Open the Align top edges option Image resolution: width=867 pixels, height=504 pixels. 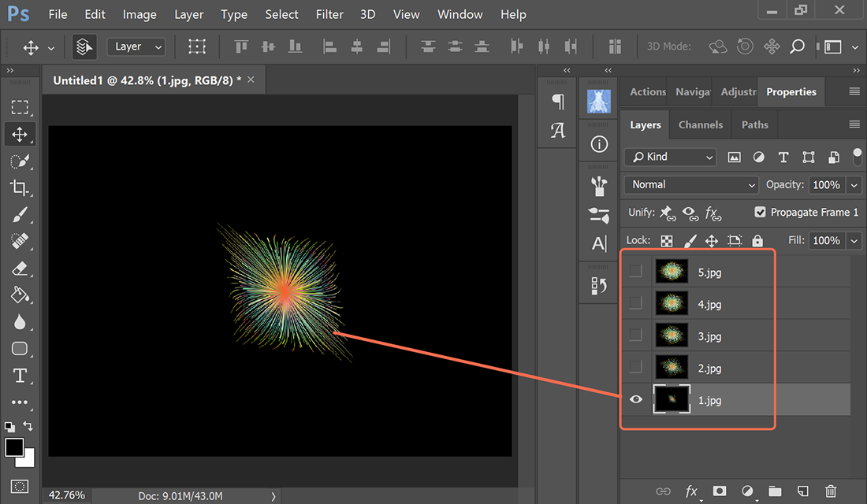[x=240, y=46]
